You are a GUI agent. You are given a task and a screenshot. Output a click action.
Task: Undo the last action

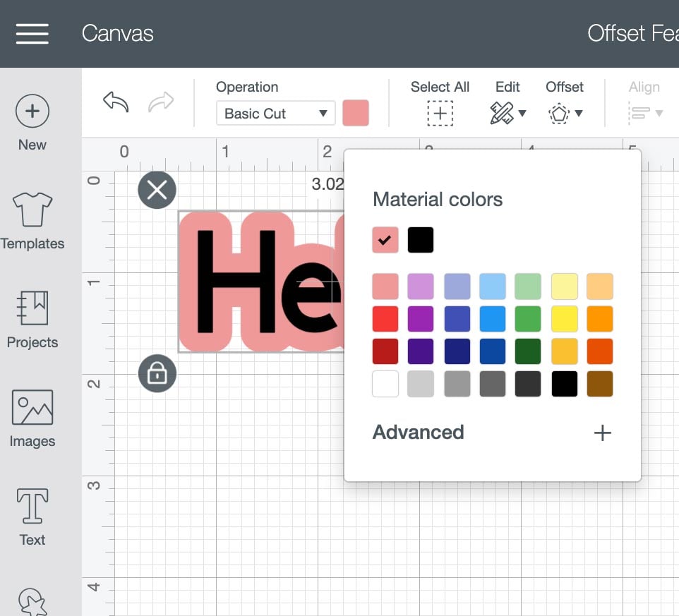click(x=116, y=102)
